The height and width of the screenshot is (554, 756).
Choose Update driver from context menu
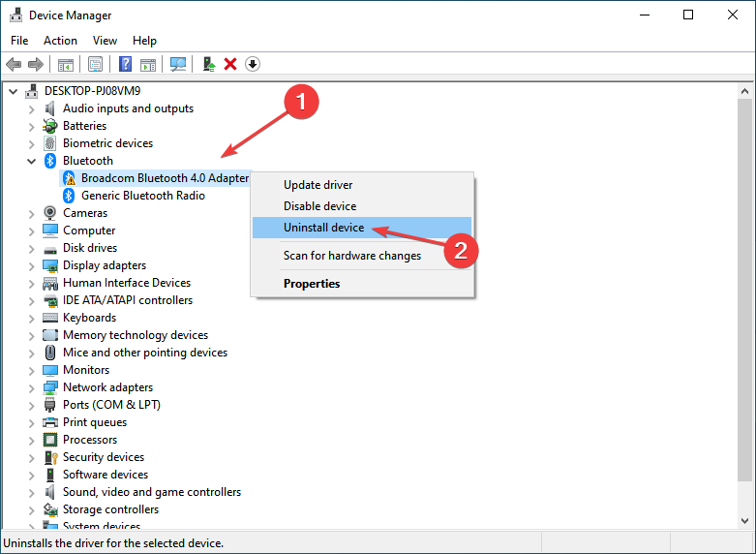pos(362,185)
